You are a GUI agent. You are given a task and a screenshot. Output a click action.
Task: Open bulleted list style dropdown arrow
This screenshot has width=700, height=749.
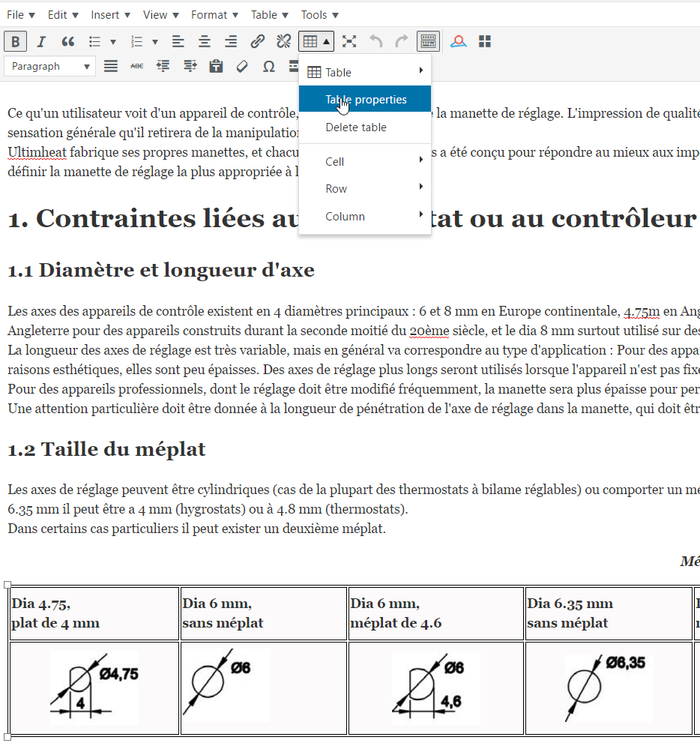pos(113,42)
